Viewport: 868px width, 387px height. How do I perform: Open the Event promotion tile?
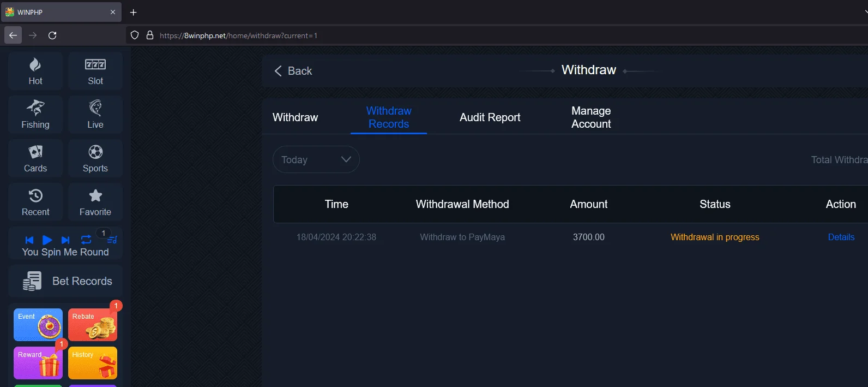coord(38,325)
